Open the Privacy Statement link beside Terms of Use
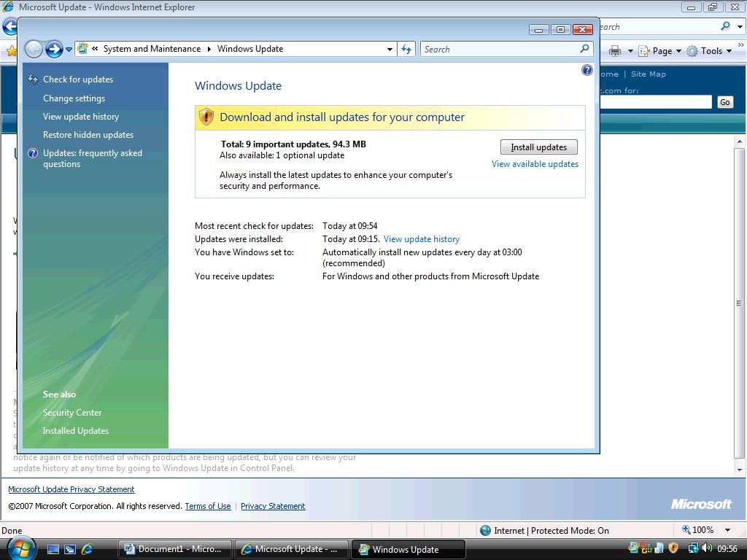747x560 pixels. pyautogui.click(x=273, y=506)
